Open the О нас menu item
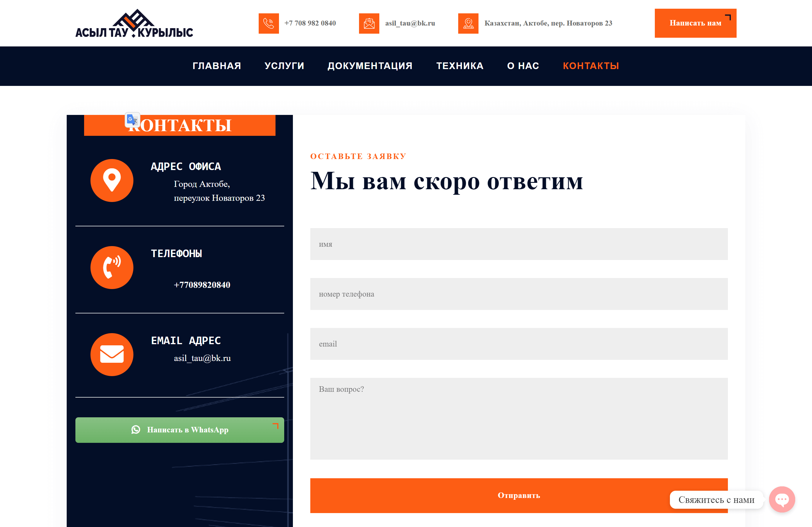This screenshot has width=812, height=527. [x=523, y=66]
